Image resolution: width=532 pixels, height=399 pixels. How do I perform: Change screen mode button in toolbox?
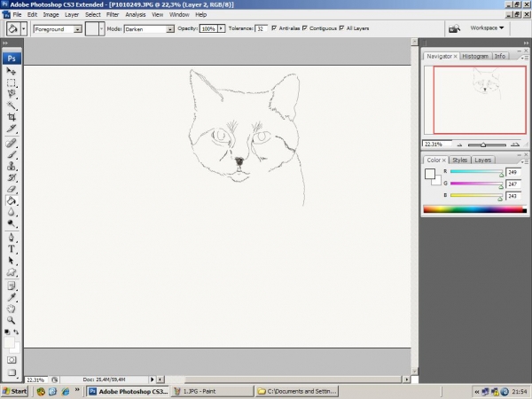point(12,372)
